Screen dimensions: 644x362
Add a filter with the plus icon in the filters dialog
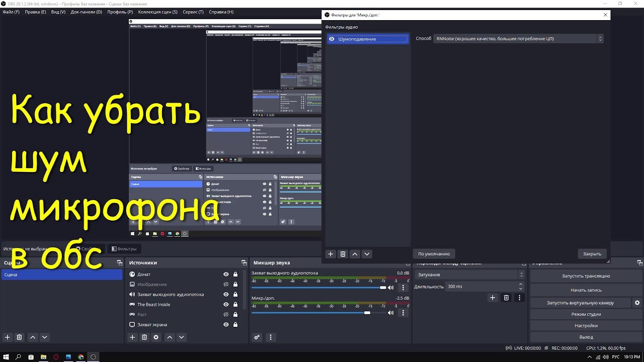click(x=331, y=254)
